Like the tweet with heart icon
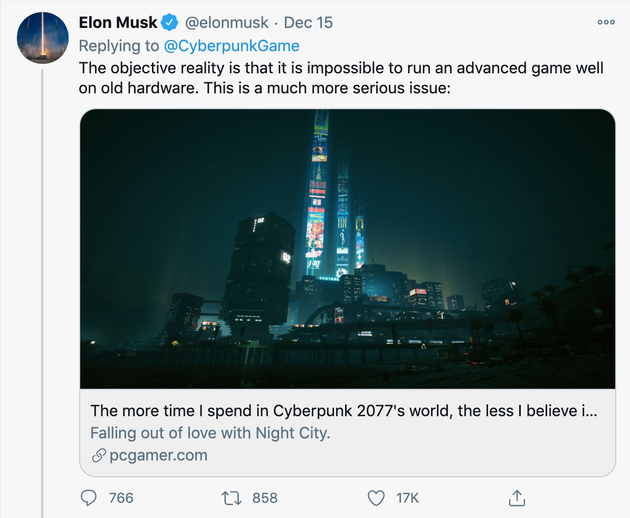This screenshot has width=630, height=518. (x=376, y=497)
